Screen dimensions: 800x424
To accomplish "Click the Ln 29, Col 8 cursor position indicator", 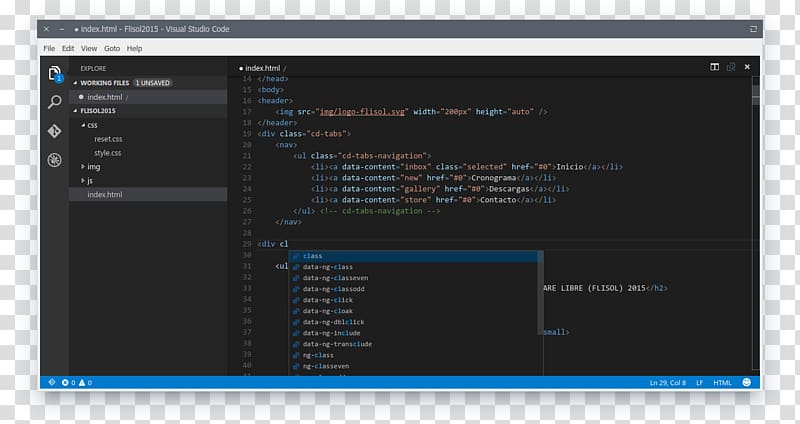I will tap(667, 383).
